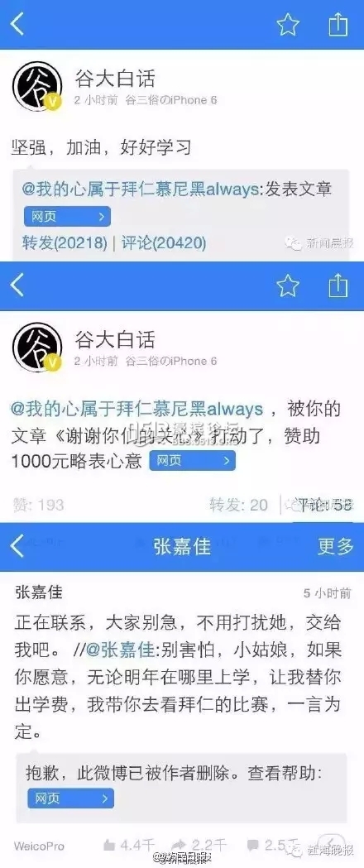Tap the 查看帮助 help link
The width and height of the screenshot is (364, 868).
point(295,772)
